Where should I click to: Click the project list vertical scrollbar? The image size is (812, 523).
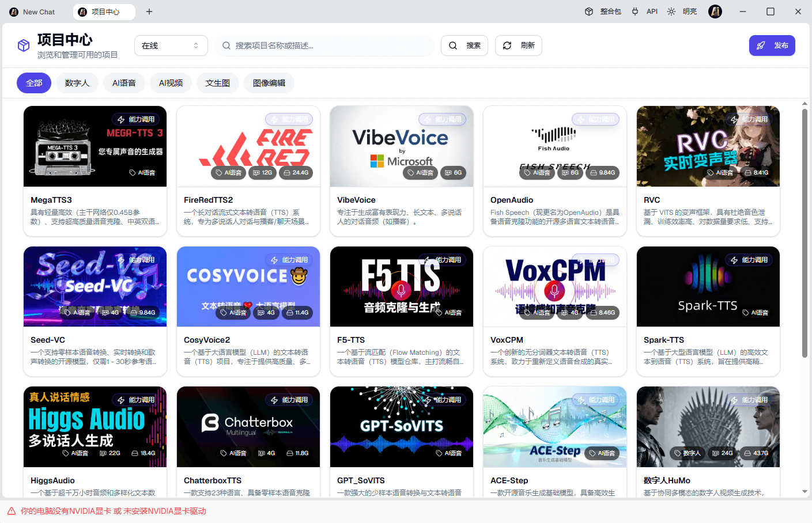click(x=805, y=230)
